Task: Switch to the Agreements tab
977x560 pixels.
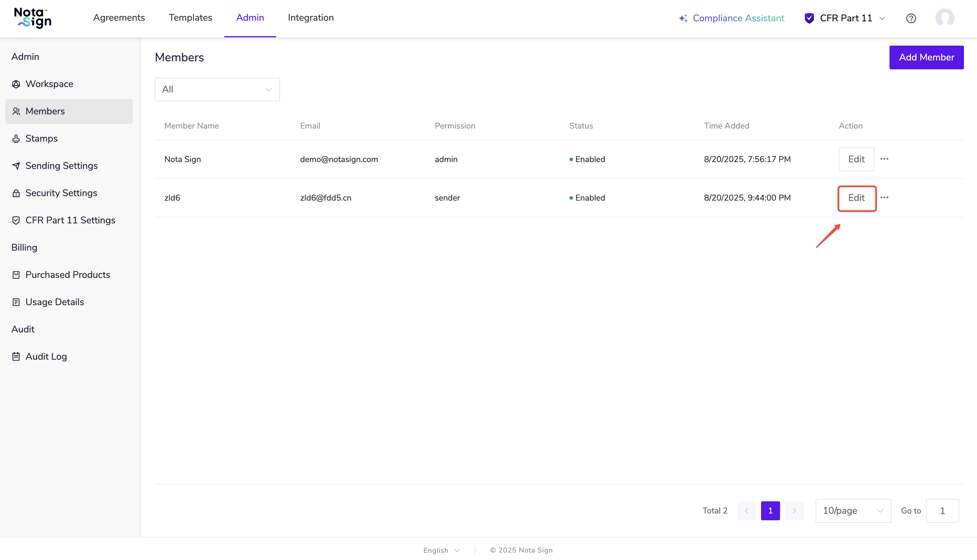Action: click(119, 18)
